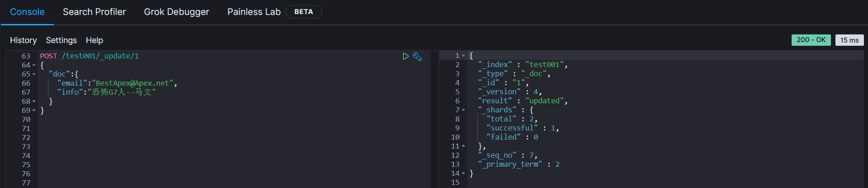Open the History panel
This screenshot has width=868, height=188.
click(23, 40)
